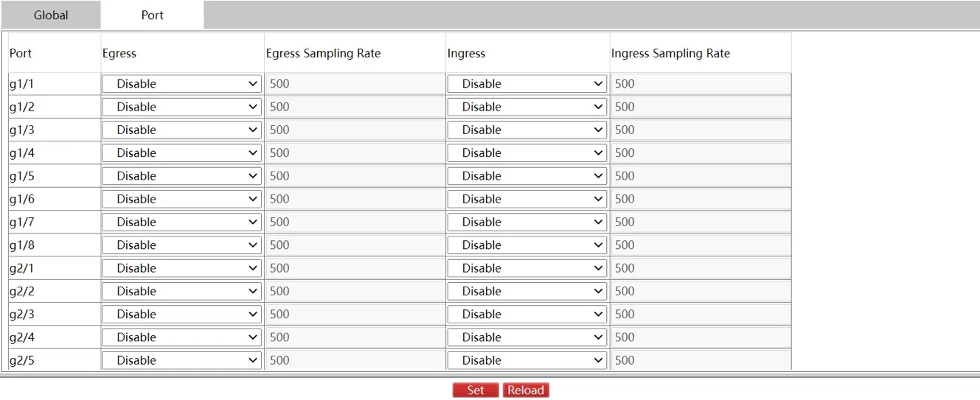Click Ingress Sampling Rate field for g2/1
Viewport: 980px width, 400px height.
click(x=701, y=268)
